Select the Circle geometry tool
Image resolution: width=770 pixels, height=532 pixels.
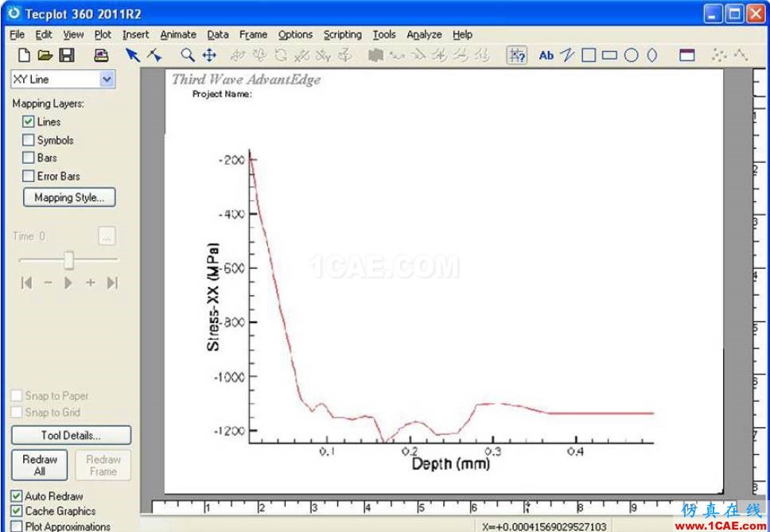631,56
